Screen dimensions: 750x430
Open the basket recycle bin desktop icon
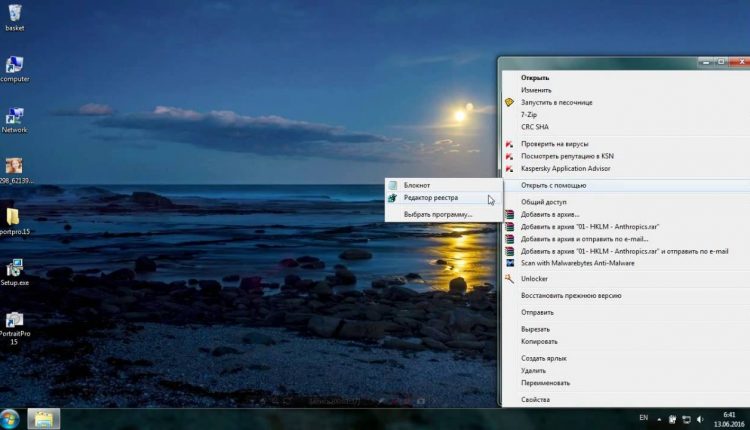coord(14,17)
